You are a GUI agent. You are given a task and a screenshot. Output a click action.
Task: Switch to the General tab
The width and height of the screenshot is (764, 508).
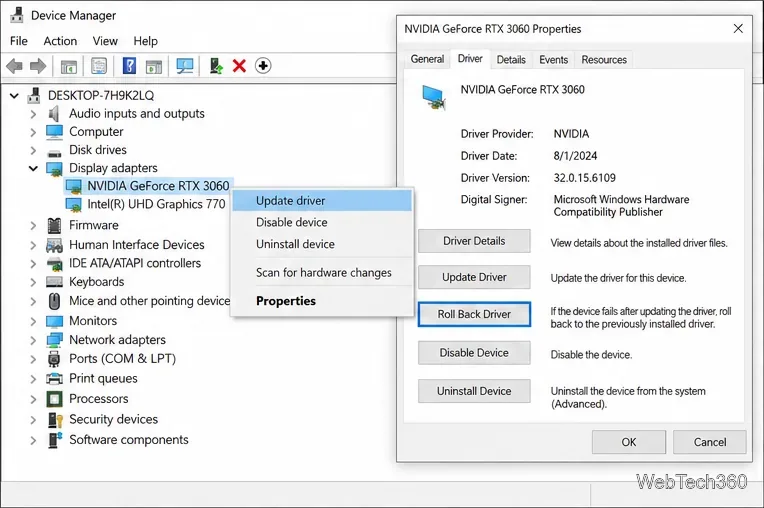(427, 59)
